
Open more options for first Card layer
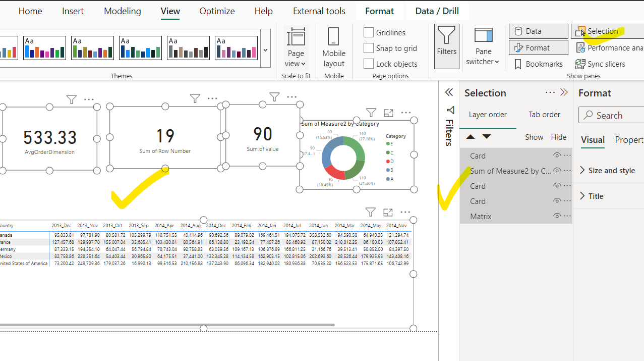click(x=567, y=156)
